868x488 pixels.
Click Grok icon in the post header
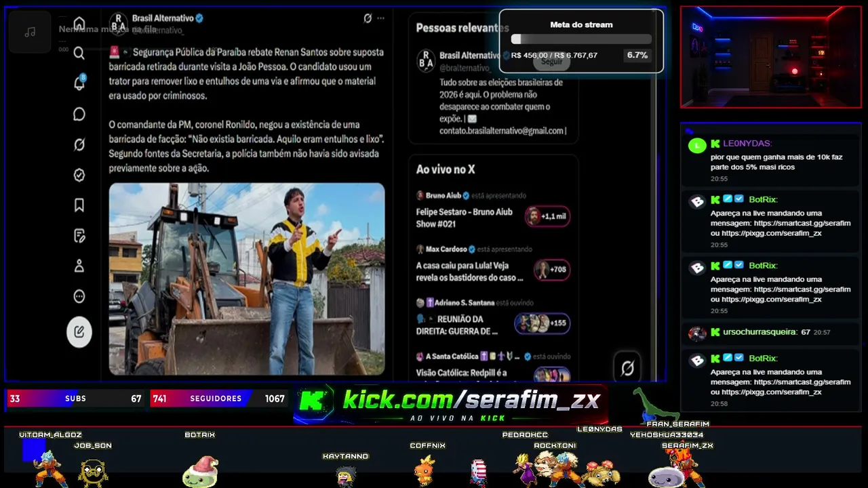(x=368, y=18)
